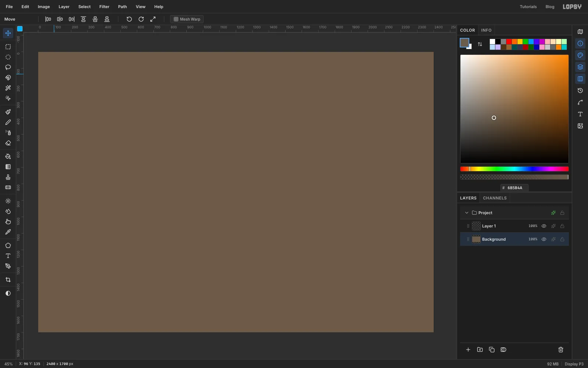Open the Filter menu
The image size is (588, 368).
[x=104, y=7]
